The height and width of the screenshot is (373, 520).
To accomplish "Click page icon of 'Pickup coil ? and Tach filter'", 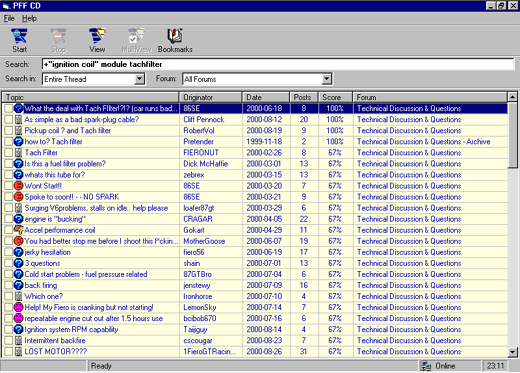I will pos(18,130).
